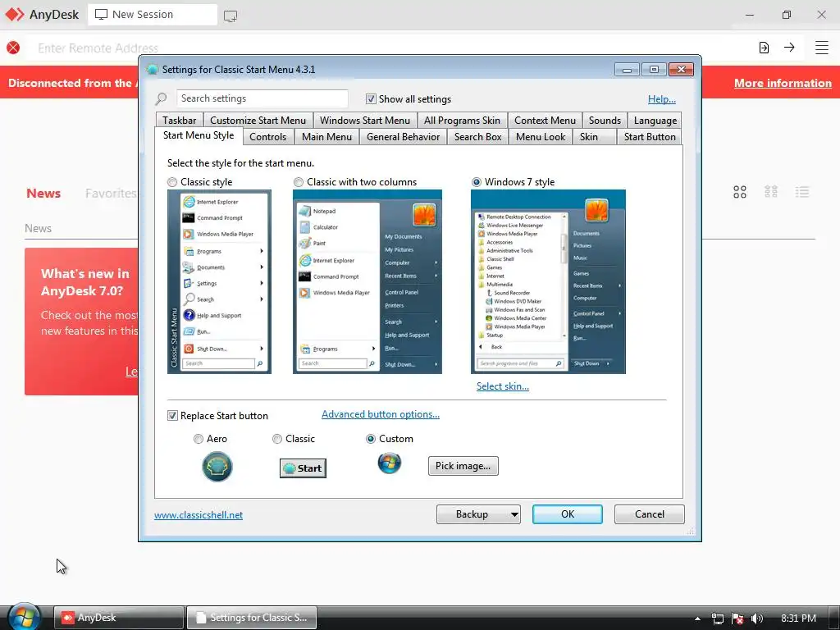840x630 pixels.
Task: Click the Custom Windows orb button image
Action: 389,463
